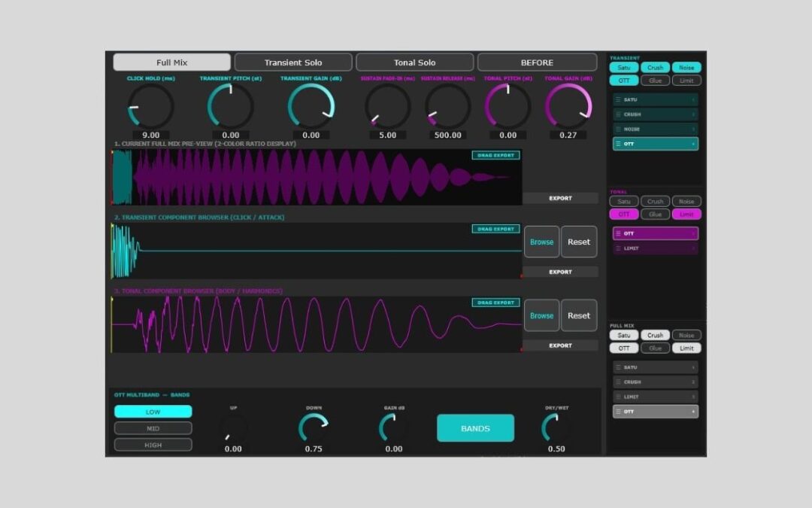
Task: Enable Glue effect in Tonal section
Action: tap(655, 214)
